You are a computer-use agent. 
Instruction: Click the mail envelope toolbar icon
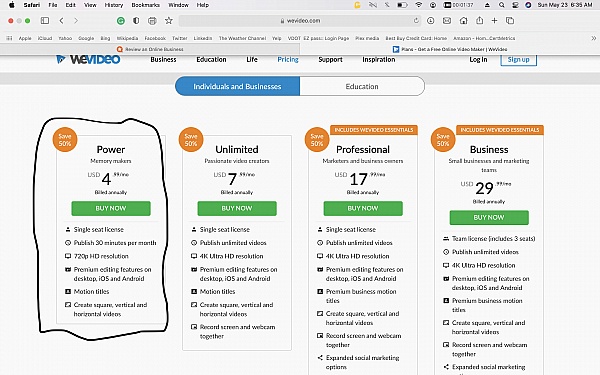[447, 21]
